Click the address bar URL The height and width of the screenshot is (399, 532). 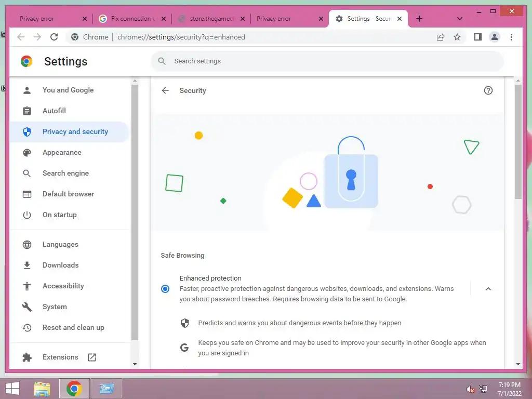(181, 37)
